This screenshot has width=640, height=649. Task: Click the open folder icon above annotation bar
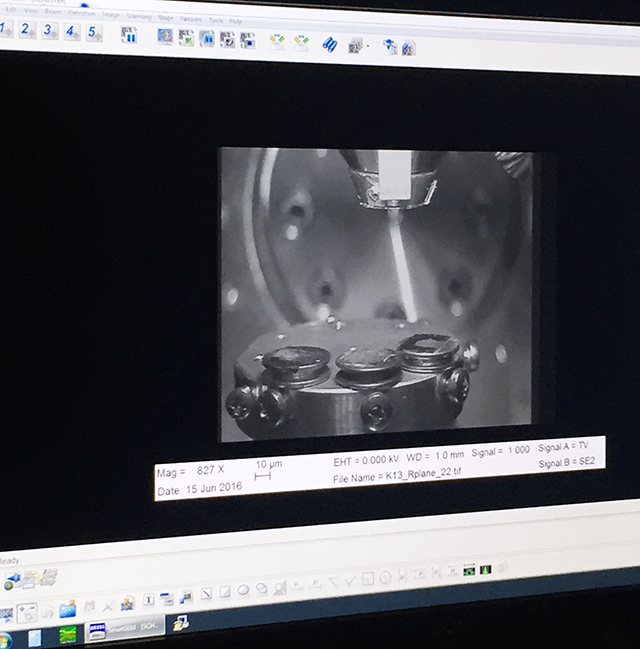pyautogui.click(x=31, y=579)
